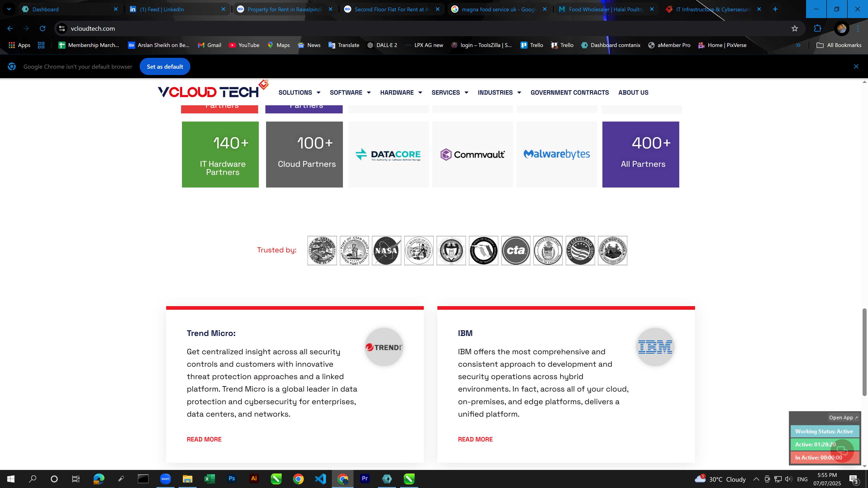Viewport: 868px width, 488px height.
Task: Open a new browser tab
Action: (775, 9)
